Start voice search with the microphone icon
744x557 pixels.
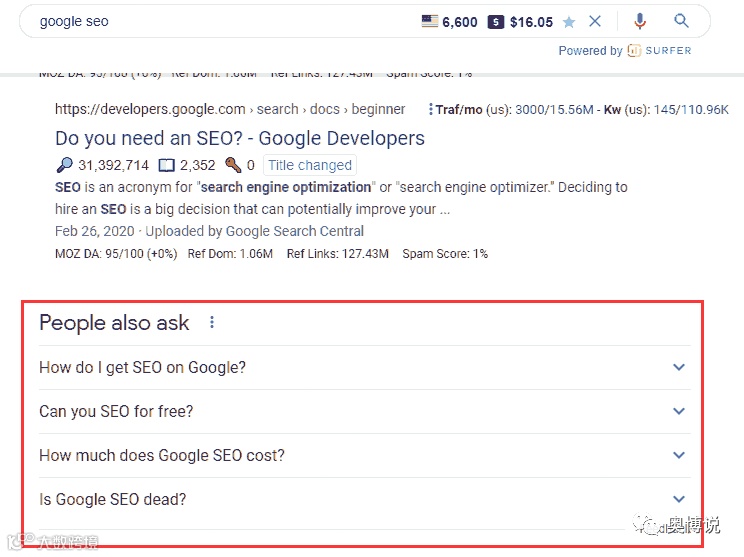[x=640, y=21]
